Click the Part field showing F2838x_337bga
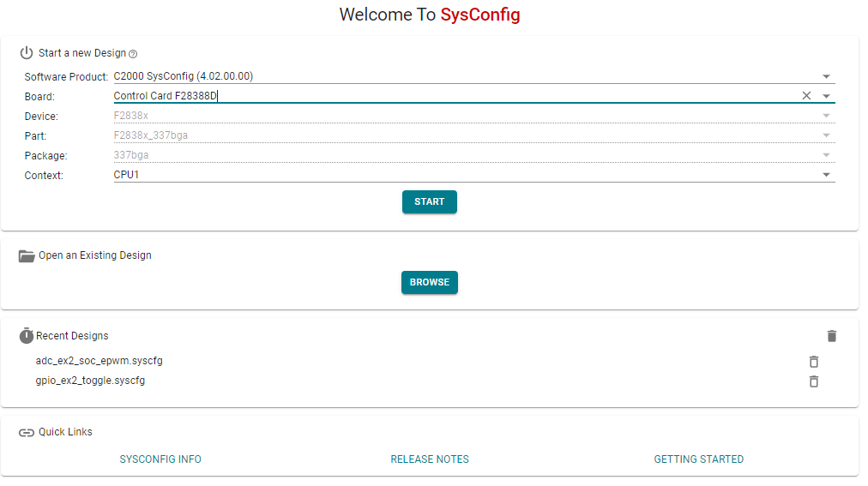The width and height of the screenshot is (868, 486). [473, 135]
